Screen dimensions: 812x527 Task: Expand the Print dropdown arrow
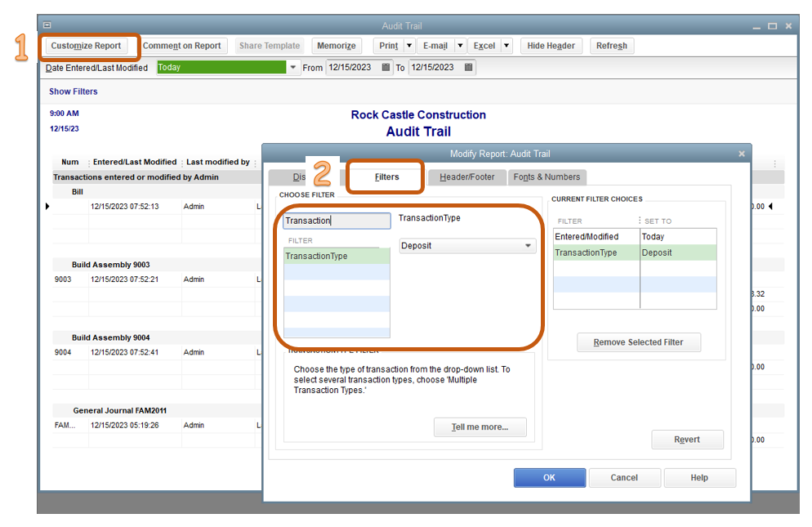(409, 46)
